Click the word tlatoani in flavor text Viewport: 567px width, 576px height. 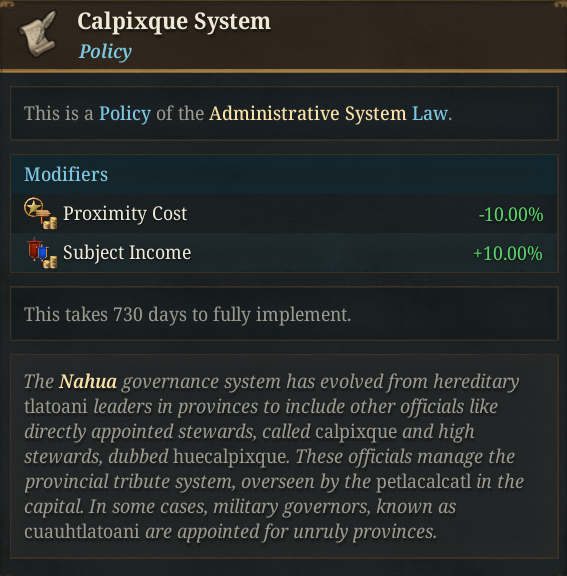pyautogui.click(x=56, y=407)
